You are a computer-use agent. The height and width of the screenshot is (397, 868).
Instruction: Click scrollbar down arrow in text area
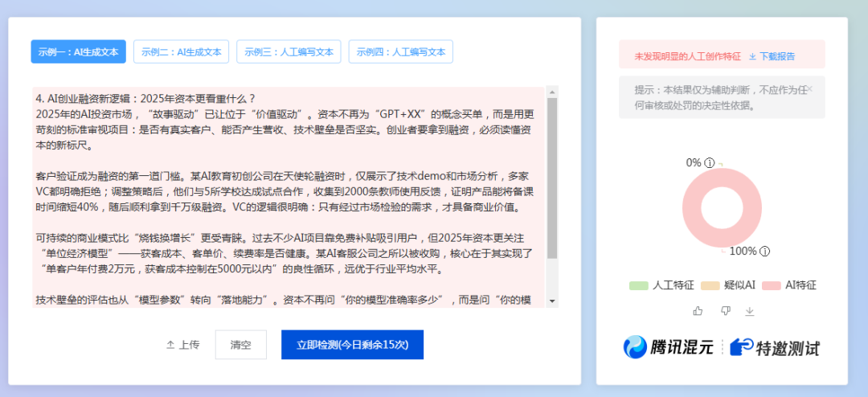click(551, 301)
